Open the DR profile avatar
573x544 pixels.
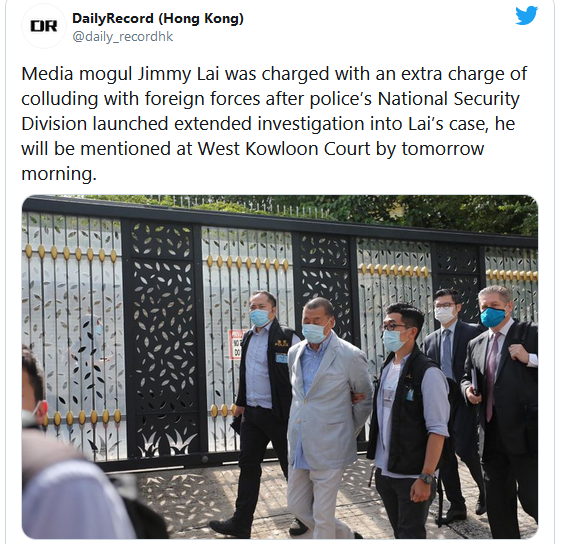click(43, 26)
